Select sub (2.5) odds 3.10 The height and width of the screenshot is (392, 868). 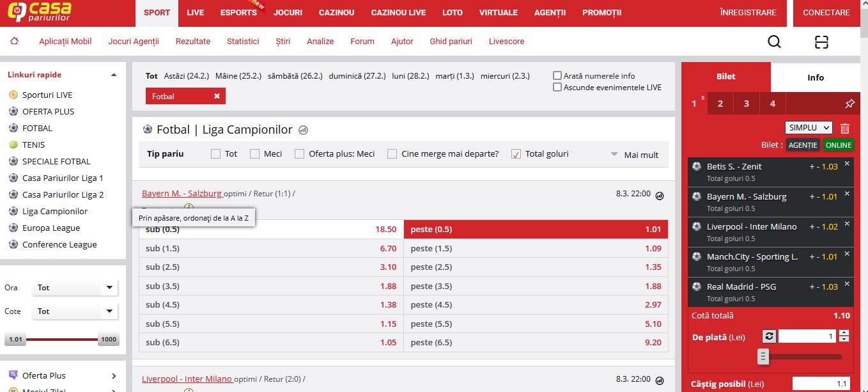271,267
